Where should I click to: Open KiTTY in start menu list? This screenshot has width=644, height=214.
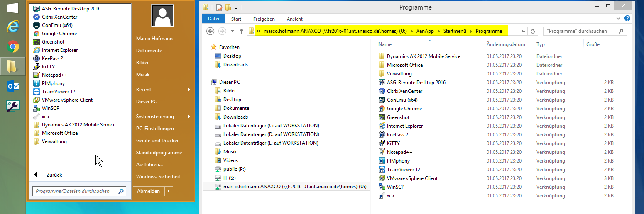[x=44, y=67]
